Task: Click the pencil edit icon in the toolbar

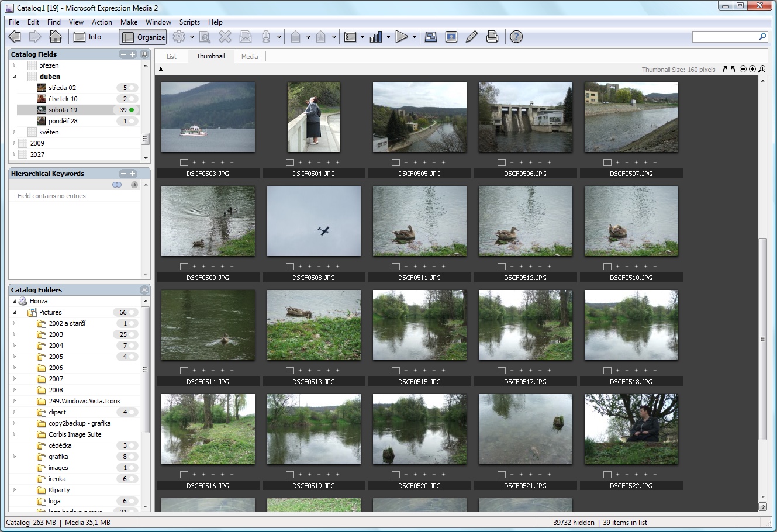Action: point(472,37)
